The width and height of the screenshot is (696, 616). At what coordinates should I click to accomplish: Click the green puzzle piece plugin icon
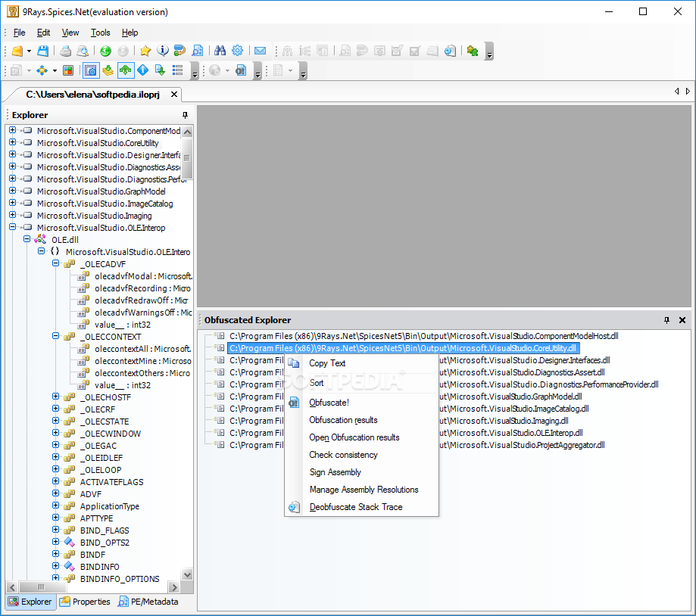click(473, 51)
